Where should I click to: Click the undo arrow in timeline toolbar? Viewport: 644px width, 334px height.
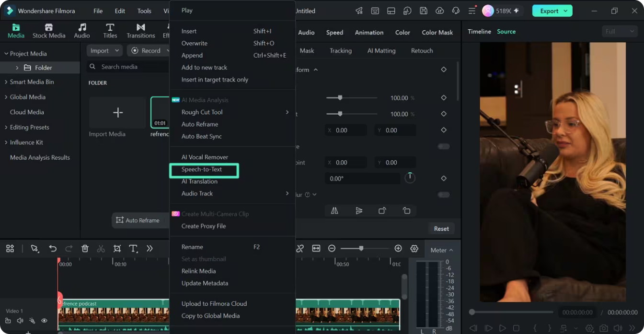coord(53,249)
